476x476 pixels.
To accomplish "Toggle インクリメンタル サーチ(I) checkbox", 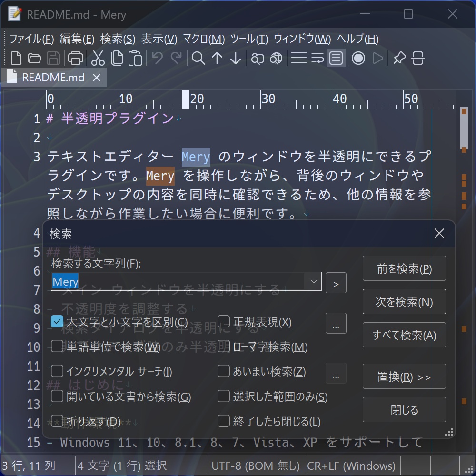I will pos(57,371).
